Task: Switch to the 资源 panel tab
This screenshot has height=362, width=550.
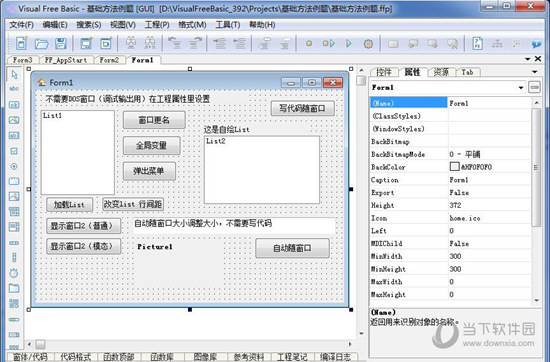Action: click(x=441, y=72)
